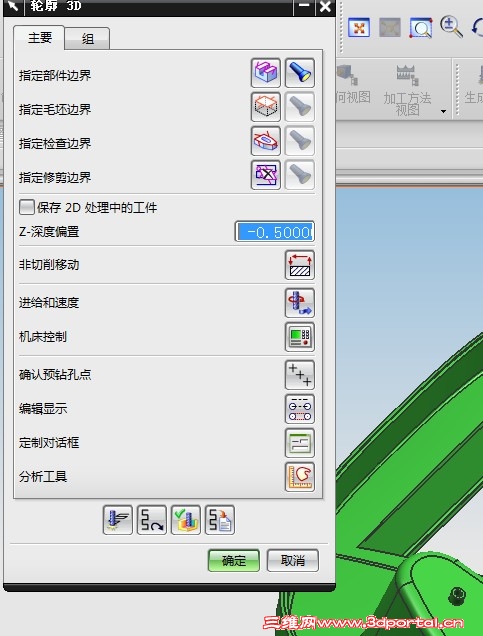
Task: Cancel with the 取消 button
Action: [x=292, y=561]
